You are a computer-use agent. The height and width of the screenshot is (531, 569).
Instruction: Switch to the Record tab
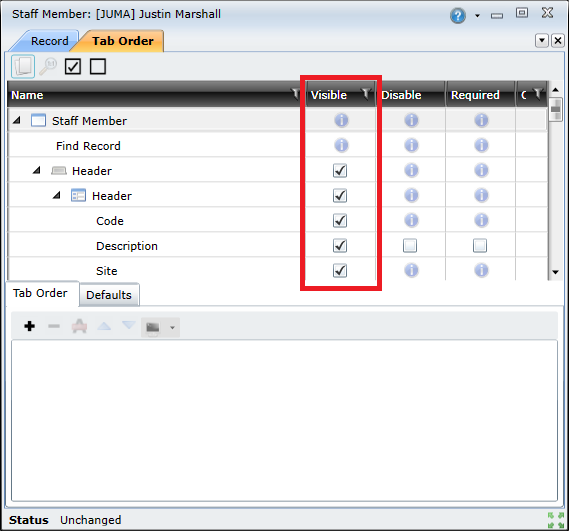[49, 41]
